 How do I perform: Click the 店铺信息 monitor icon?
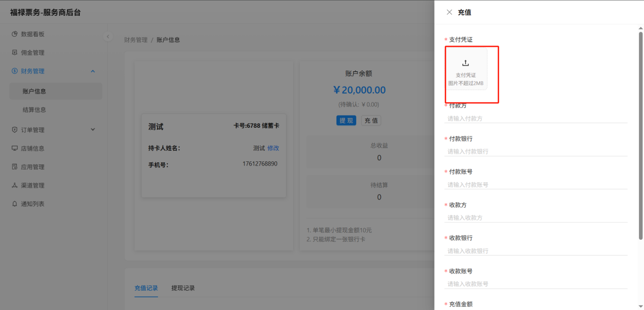pos(15,149)
